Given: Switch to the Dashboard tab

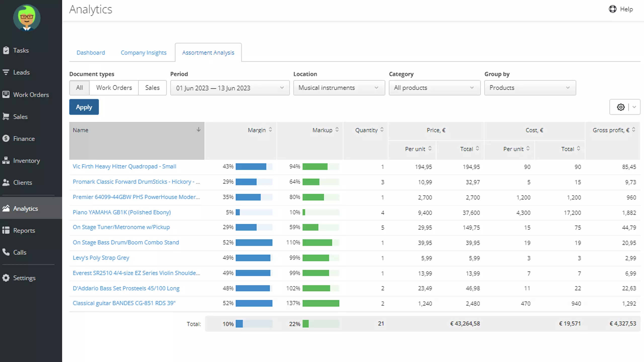Looking at the screenshot, I should point(91,53).
